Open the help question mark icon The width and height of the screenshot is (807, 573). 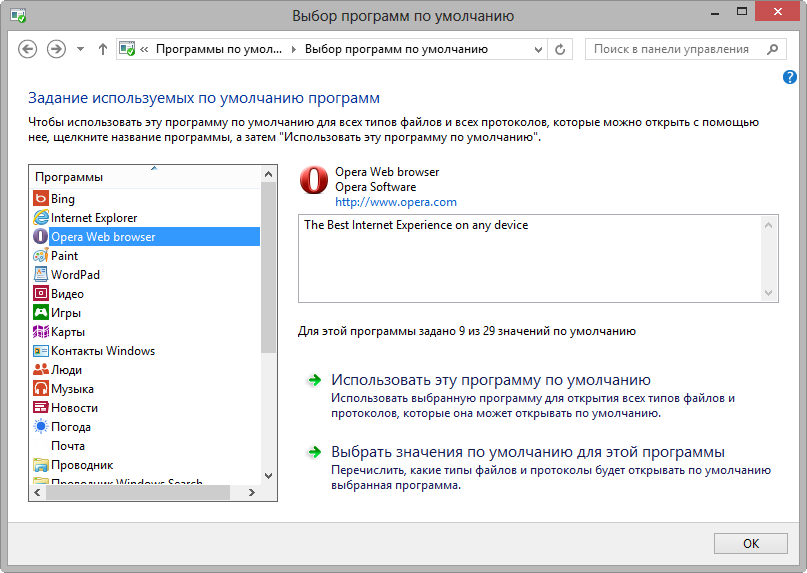[x=790, y=77]
